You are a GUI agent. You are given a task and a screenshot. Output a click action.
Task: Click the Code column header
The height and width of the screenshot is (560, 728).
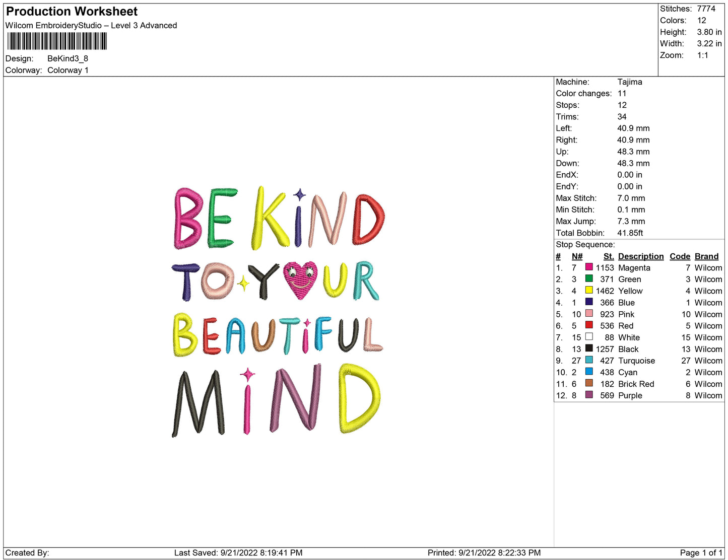click(680, 256)
